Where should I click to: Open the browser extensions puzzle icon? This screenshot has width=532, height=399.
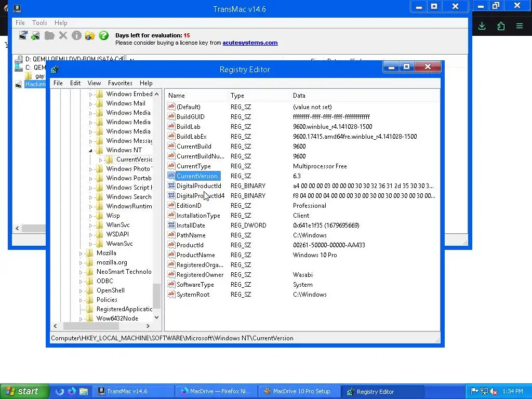click(x=501, y=26)
